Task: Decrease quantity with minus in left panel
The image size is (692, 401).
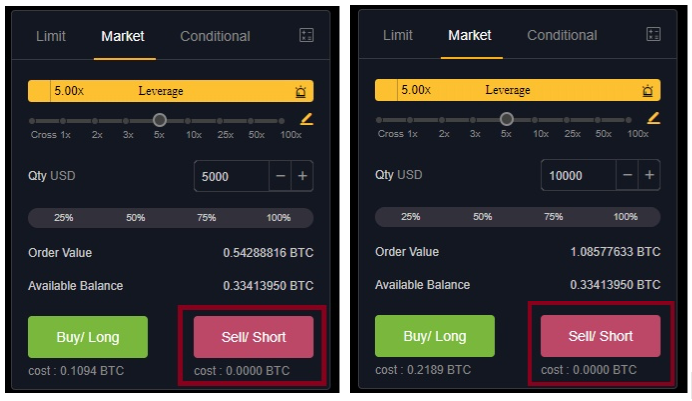Action: tap(280, 176)
